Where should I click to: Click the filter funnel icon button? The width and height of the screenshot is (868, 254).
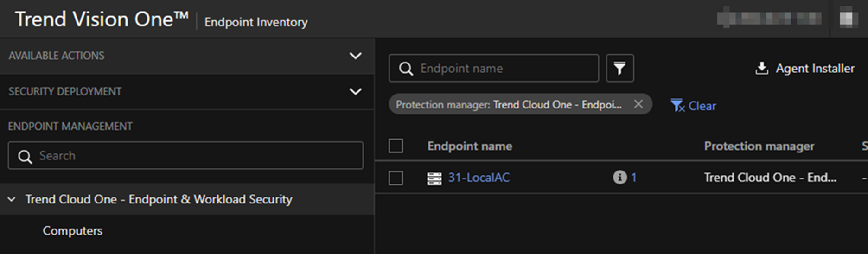pos(619,69)
